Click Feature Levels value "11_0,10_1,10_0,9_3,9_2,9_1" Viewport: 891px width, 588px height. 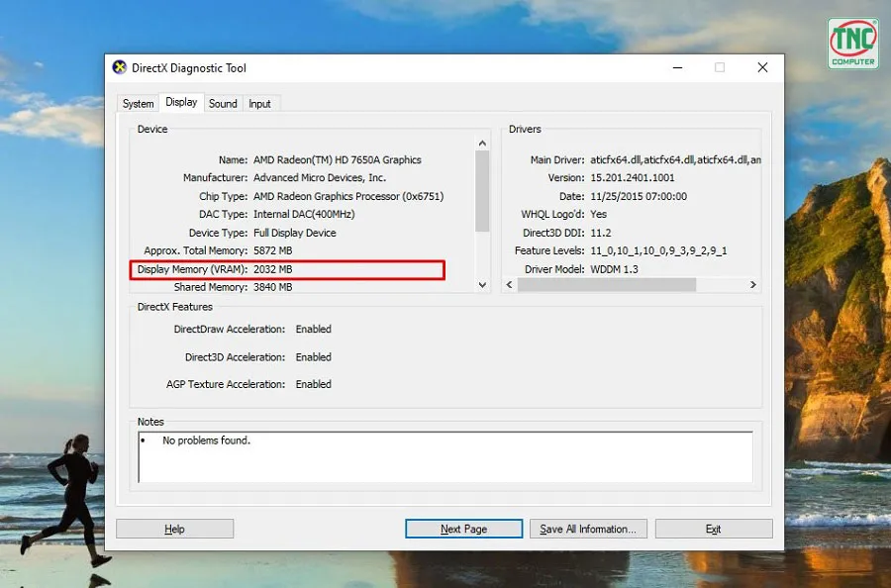pyautogui.click(x=658, y=250)
